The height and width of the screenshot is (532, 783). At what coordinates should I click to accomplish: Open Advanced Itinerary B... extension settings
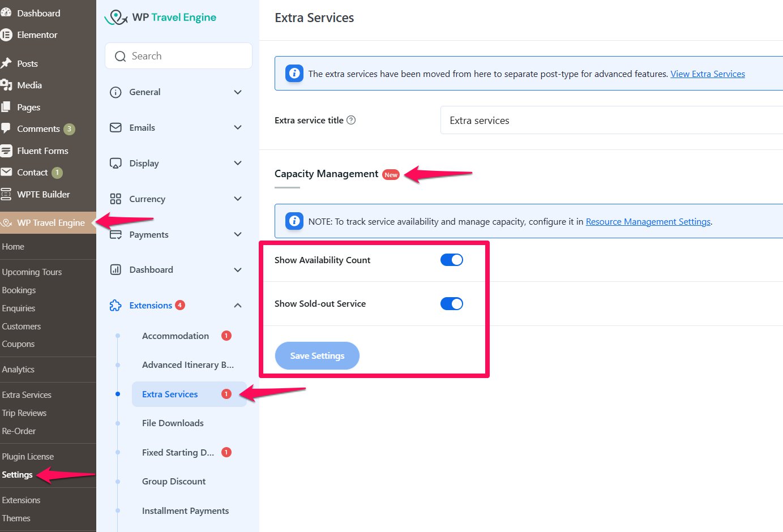188,365
